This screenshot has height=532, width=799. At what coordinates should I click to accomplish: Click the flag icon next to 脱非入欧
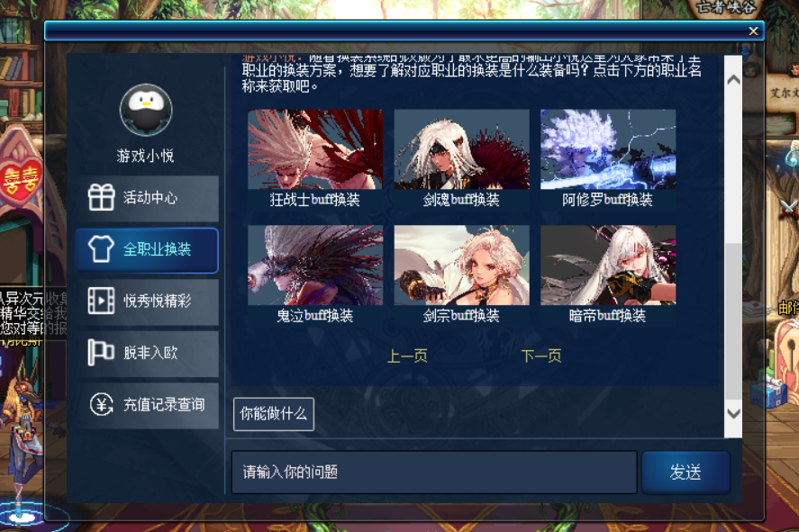[x=101, y=352]
